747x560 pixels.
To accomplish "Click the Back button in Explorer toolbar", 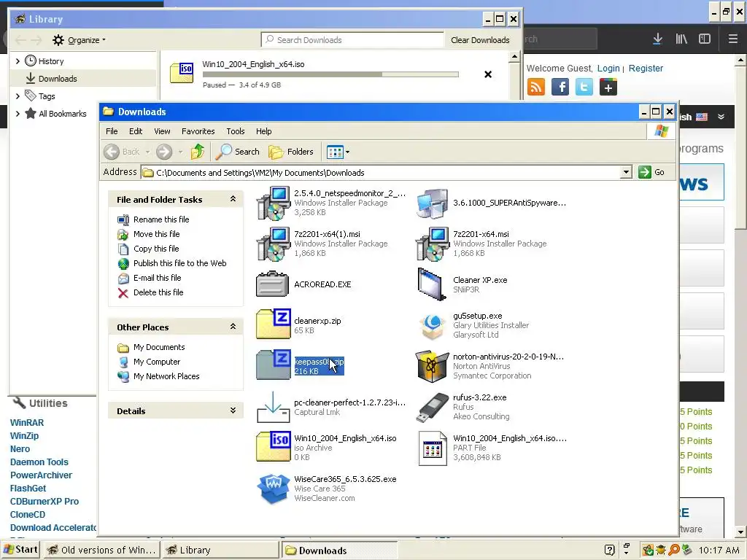I will click(122, 152).
